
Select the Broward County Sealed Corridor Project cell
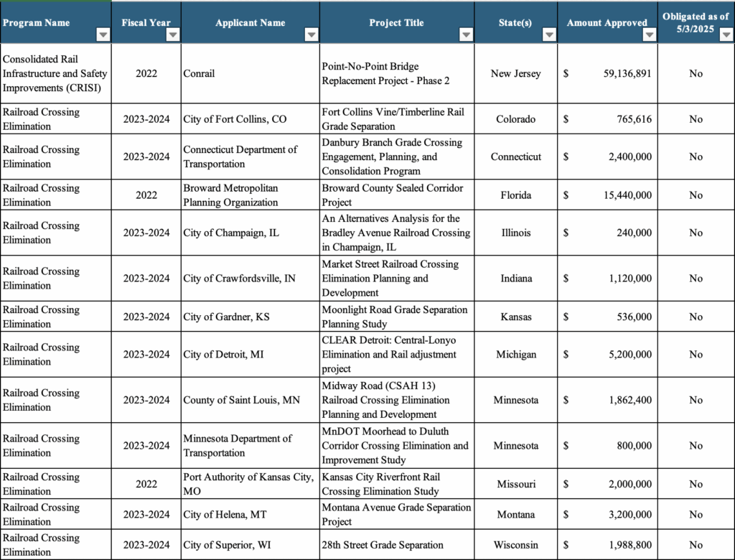(396, 195)
